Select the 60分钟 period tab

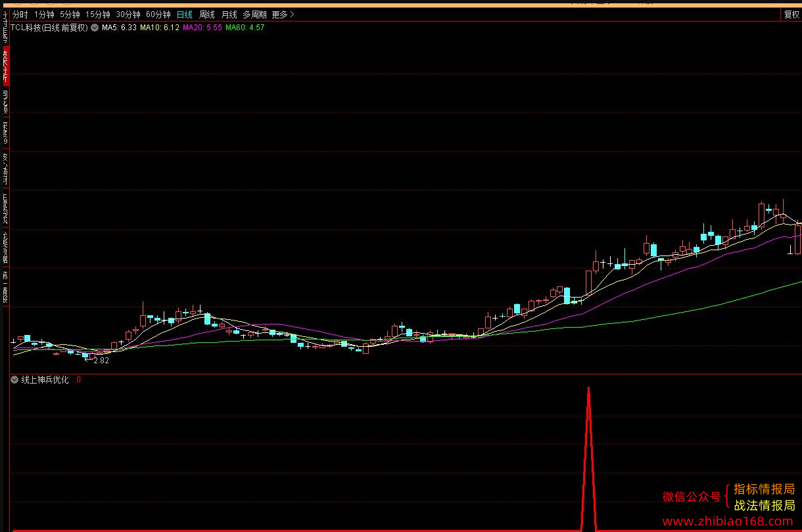[158, 14]
